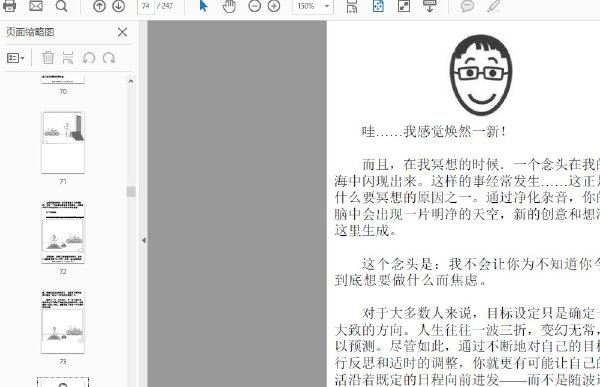Select the highlight text pen icon

[493, 6]
